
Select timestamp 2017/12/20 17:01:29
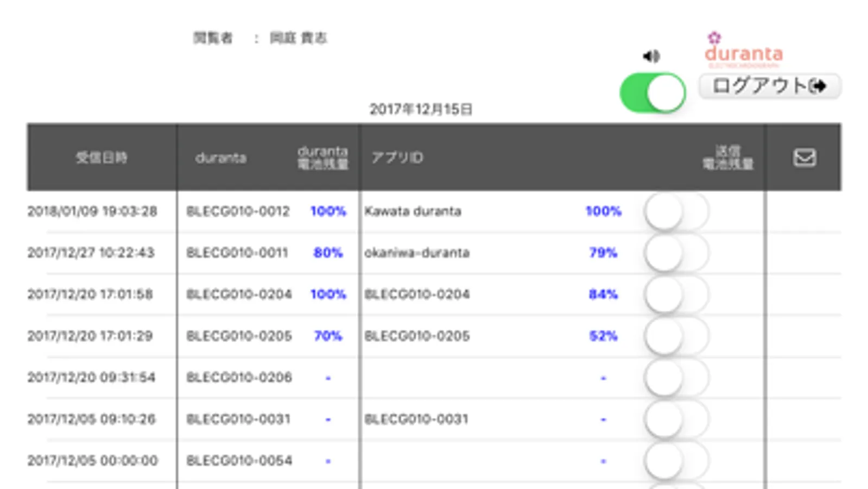pos(90,336)
